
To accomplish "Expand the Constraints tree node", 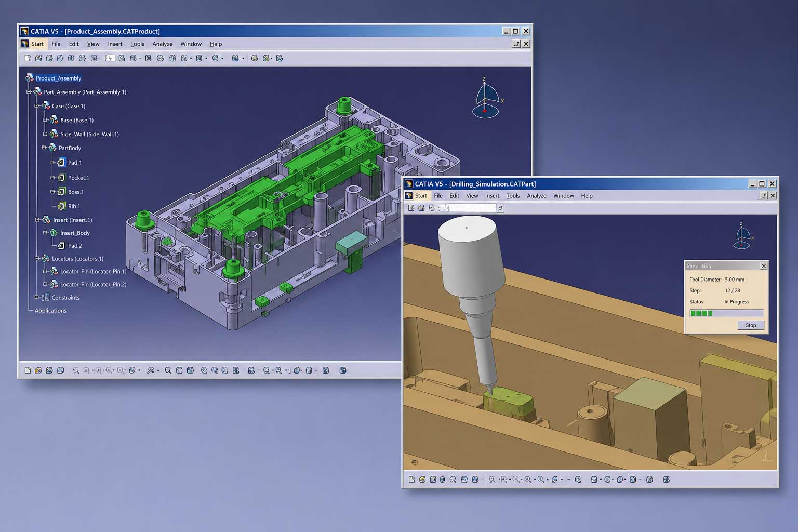I will 37,297.
